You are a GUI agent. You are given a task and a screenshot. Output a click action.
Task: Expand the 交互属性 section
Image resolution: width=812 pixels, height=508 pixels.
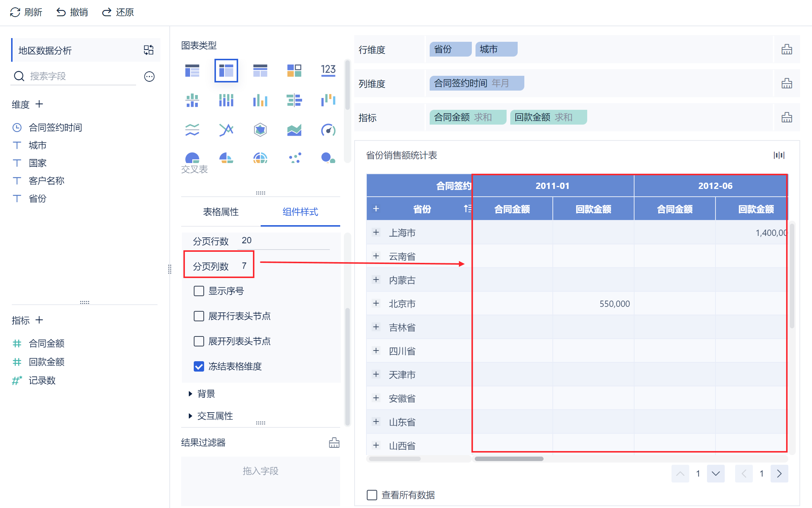coord(211,416)
